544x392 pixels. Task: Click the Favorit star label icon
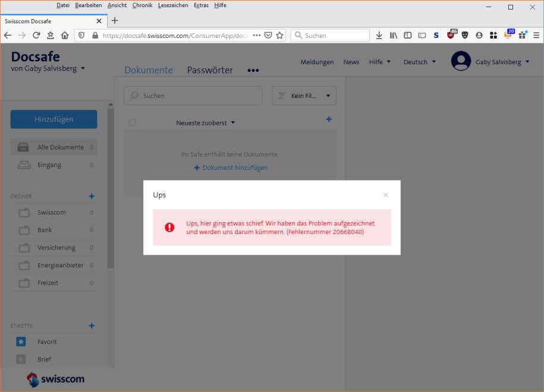click(21, 342)
